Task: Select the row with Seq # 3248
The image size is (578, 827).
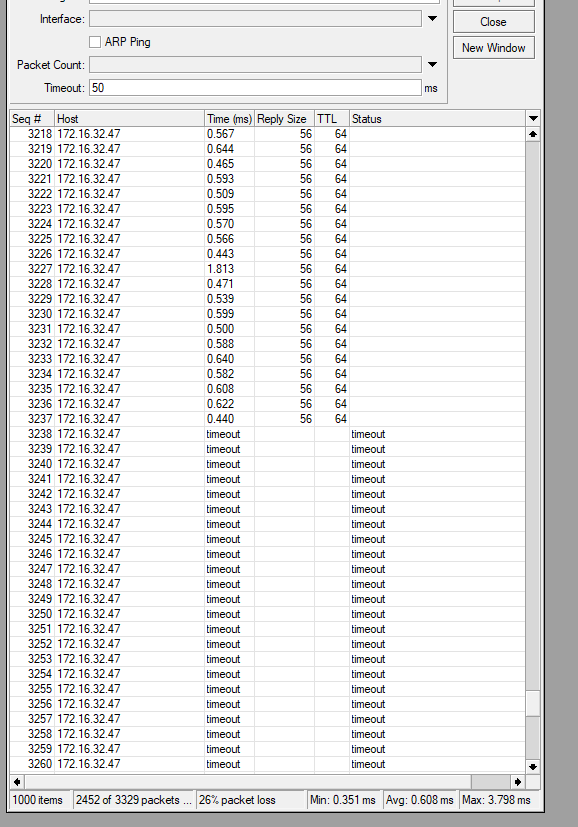Action: pos(267,584)
